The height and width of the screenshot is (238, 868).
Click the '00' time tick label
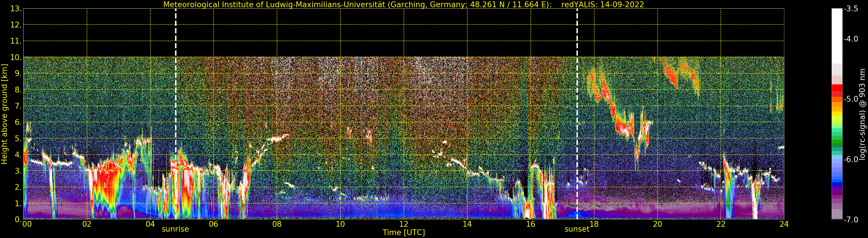(x=27, y=224)
